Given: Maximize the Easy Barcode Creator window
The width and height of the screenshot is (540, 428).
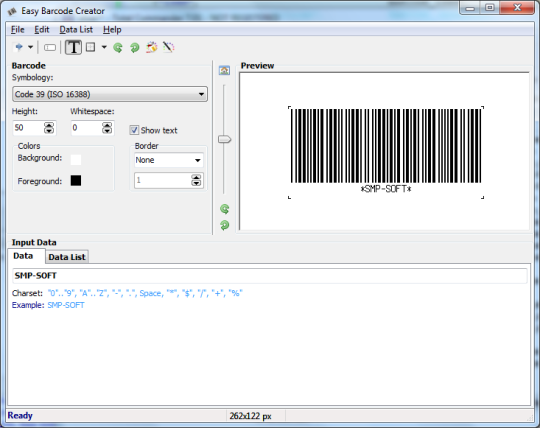Looking at the screenshot, I should [490, 8].
